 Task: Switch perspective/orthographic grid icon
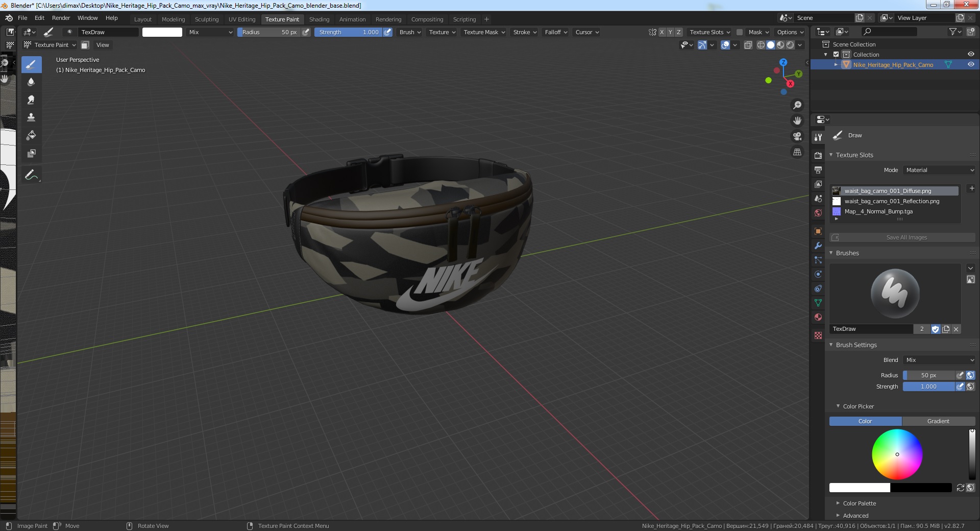797,152
